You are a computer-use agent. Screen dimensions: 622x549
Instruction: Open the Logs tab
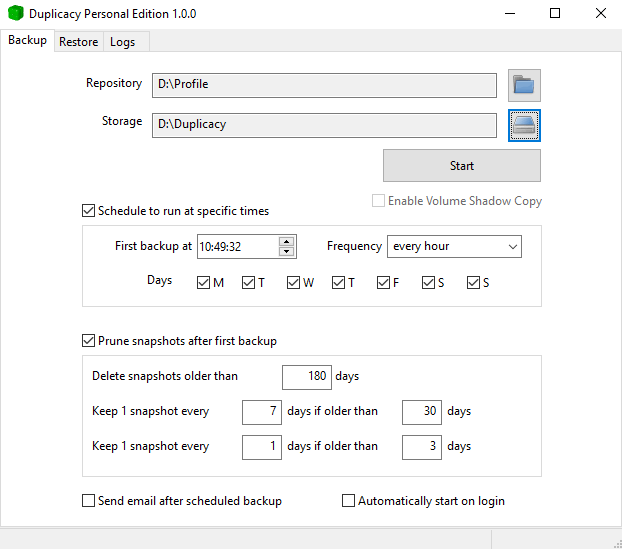(122, 42)
